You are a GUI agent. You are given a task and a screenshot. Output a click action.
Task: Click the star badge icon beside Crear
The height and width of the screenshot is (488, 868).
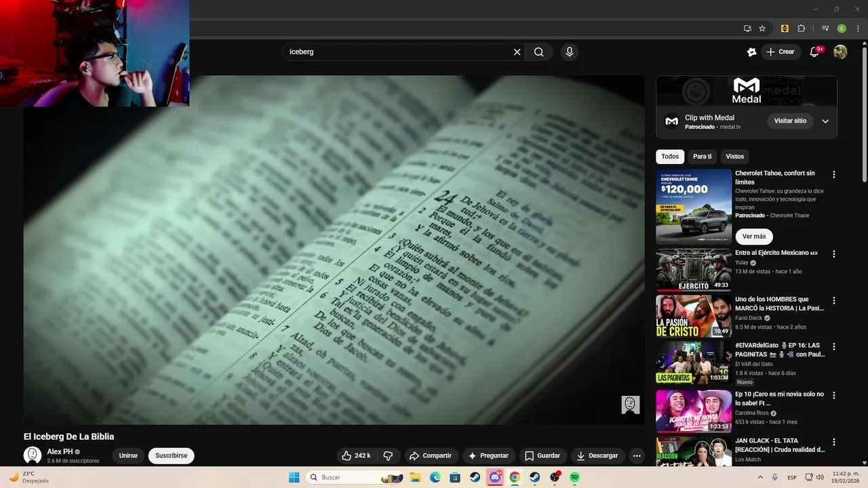(x=751, y=52)
